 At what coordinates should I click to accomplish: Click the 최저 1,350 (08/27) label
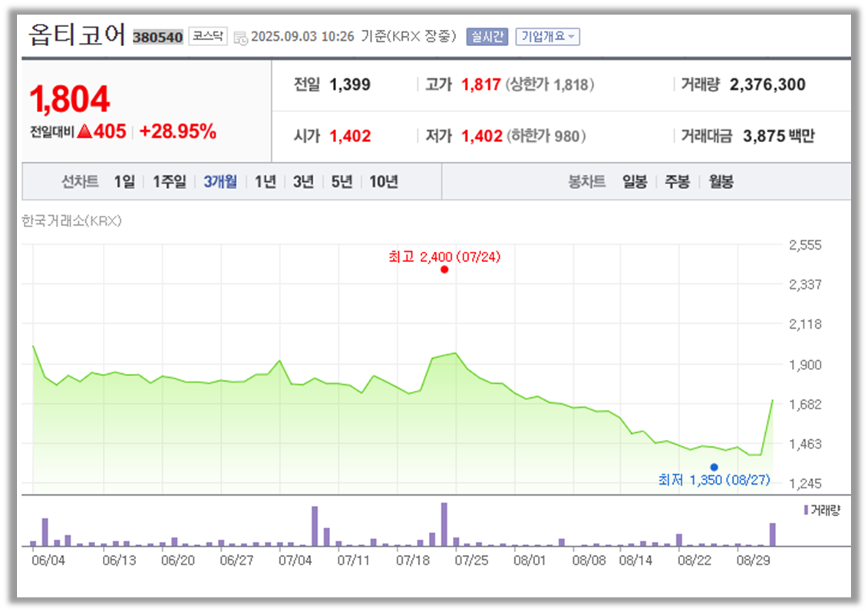click(x=714, y=480)
